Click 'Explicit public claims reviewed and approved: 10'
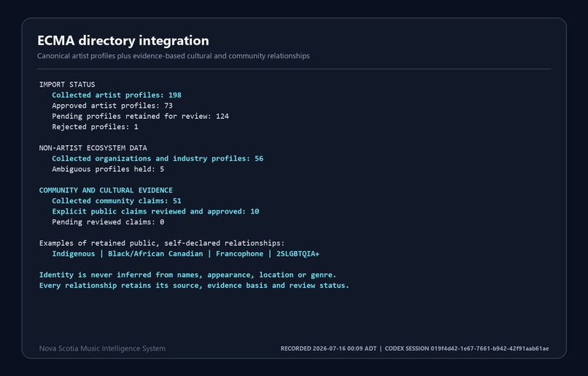 155,211
